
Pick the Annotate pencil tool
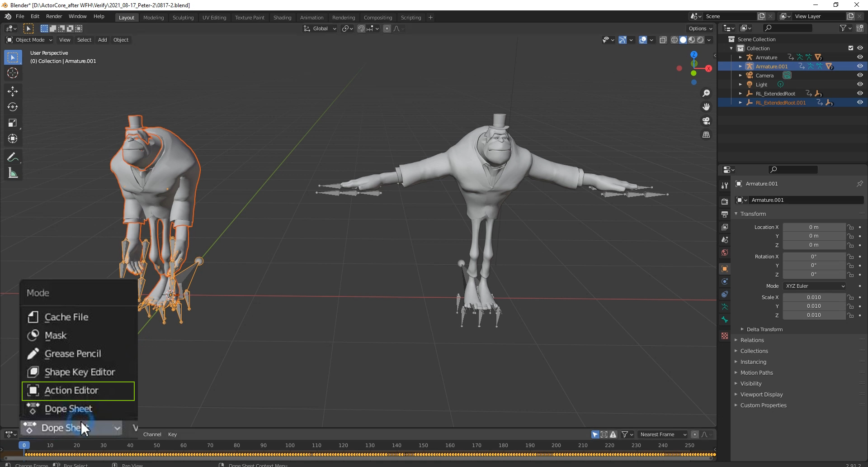(x=13, y=157)
